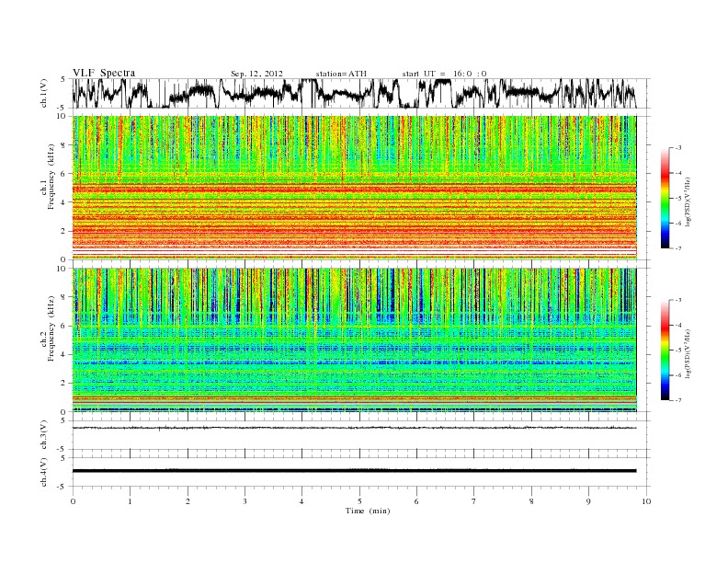Click the 7 tick on the time axis

pyautogui.click(x=474, y=501)
